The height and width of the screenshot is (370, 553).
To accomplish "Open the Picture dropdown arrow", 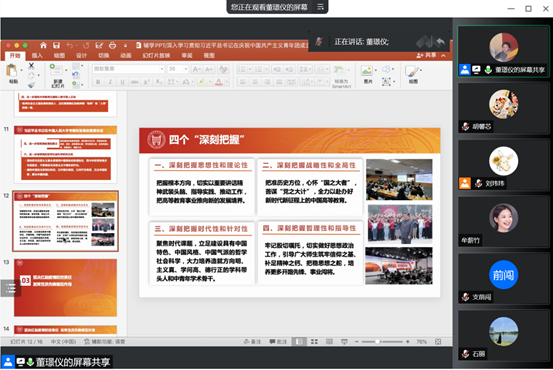I will (376, 71).
